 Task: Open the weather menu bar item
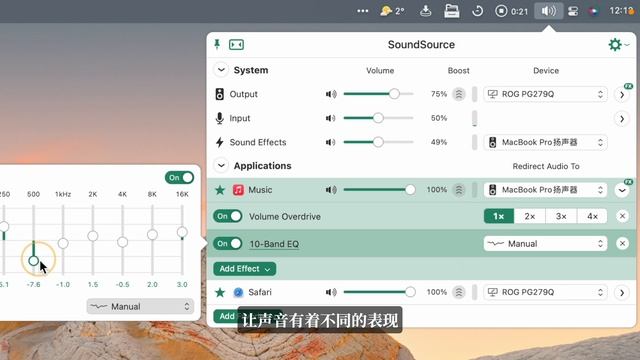pos(392,11)
